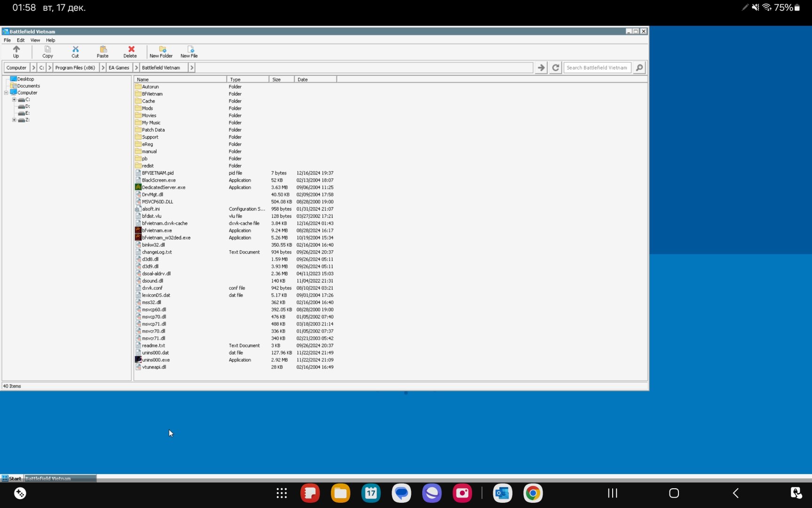Screen dimensions: 812x508
Task: Click the Start button
Action: (x=12, y=478)
